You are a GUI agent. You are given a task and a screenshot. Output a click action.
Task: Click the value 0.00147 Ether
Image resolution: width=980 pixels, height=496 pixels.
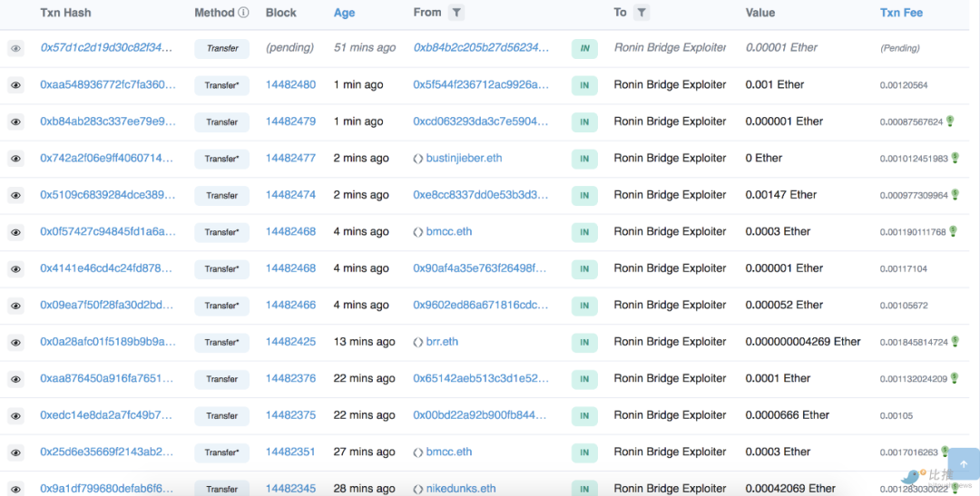pos(781,195)
